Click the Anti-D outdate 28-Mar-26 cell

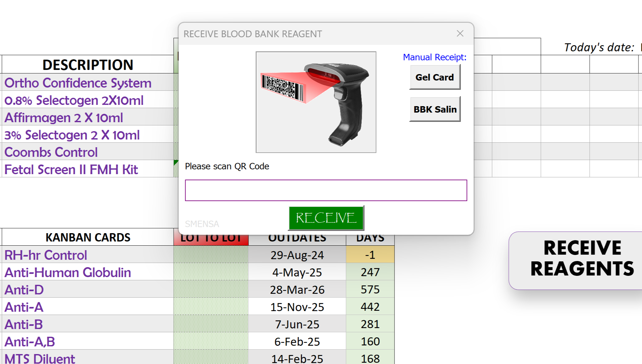point(297,290)
